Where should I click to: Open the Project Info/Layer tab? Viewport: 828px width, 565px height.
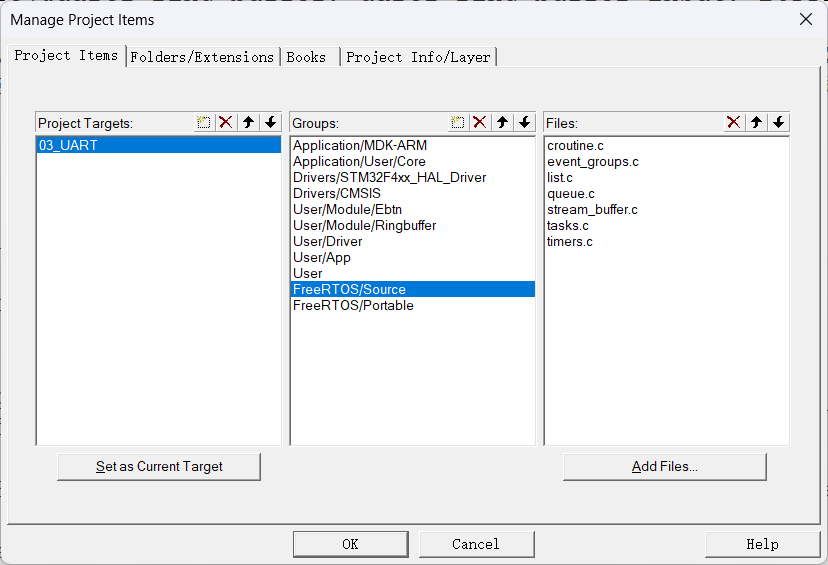[x=418, y=57]
